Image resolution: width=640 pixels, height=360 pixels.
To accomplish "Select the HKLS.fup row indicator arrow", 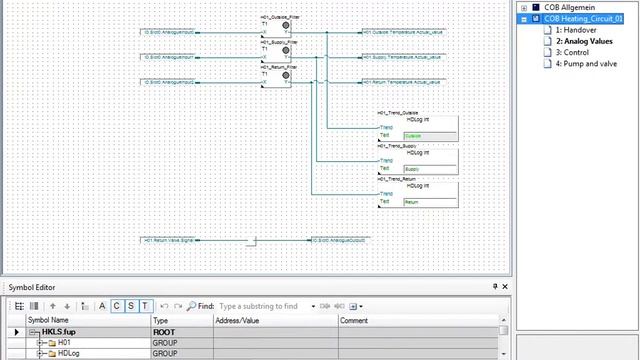I will coord(17,332).
